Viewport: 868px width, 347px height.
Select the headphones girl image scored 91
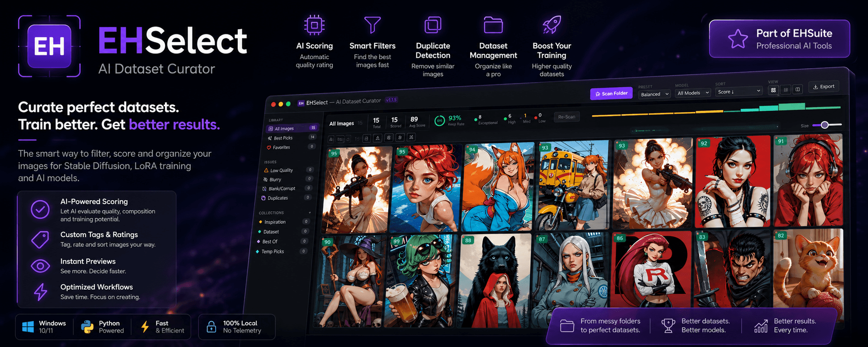[808, 179]
